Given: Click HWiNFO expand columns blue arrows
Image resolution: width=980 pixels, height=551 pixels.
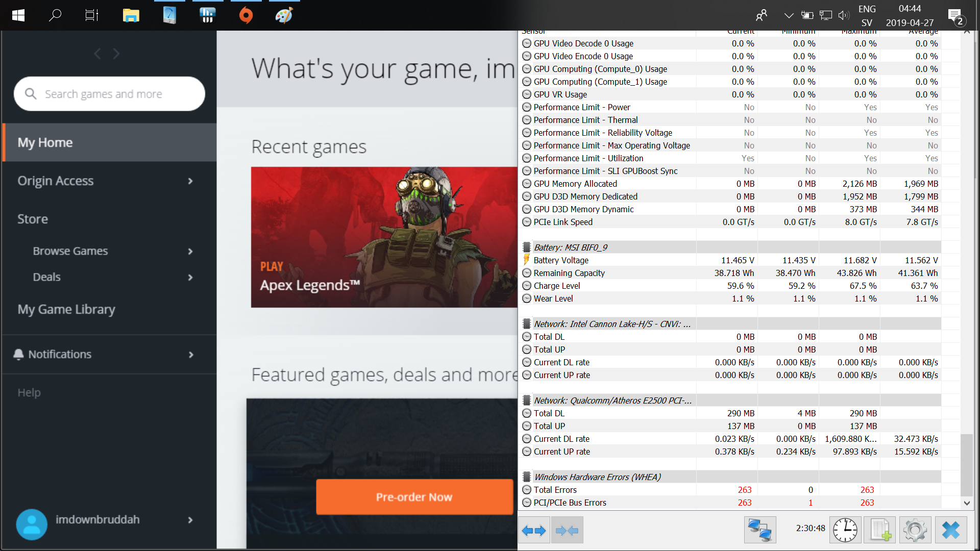Looking at the screenshot, I should point(534,531).
